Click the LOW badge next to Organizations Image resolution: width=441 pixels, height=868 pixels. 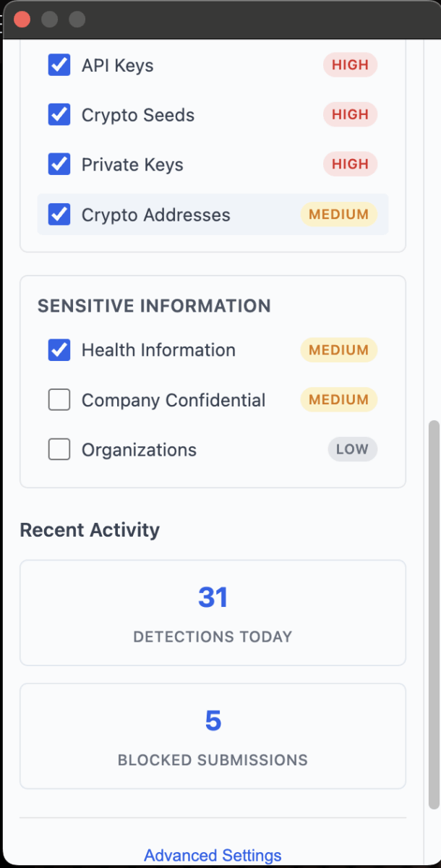pos(352,450)
